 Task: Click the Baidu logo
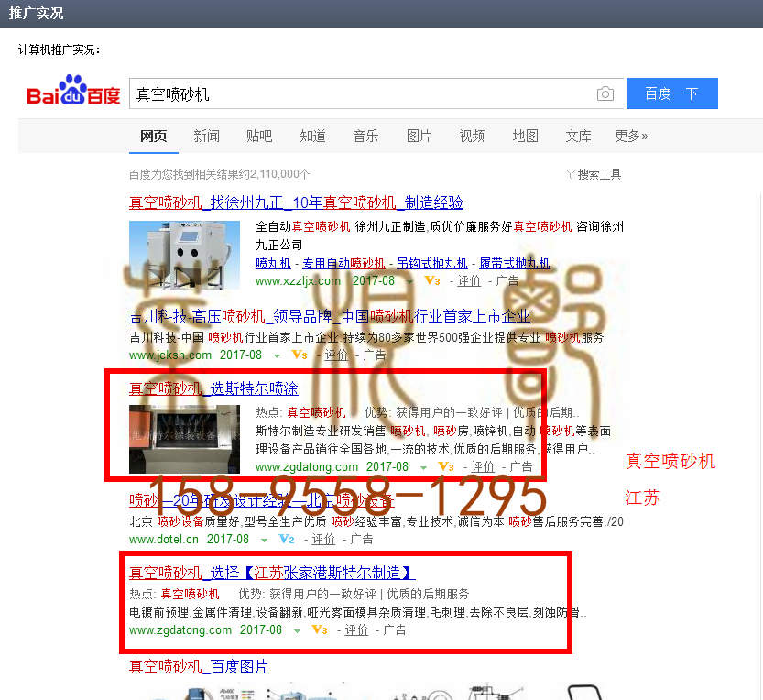(73, 91)
